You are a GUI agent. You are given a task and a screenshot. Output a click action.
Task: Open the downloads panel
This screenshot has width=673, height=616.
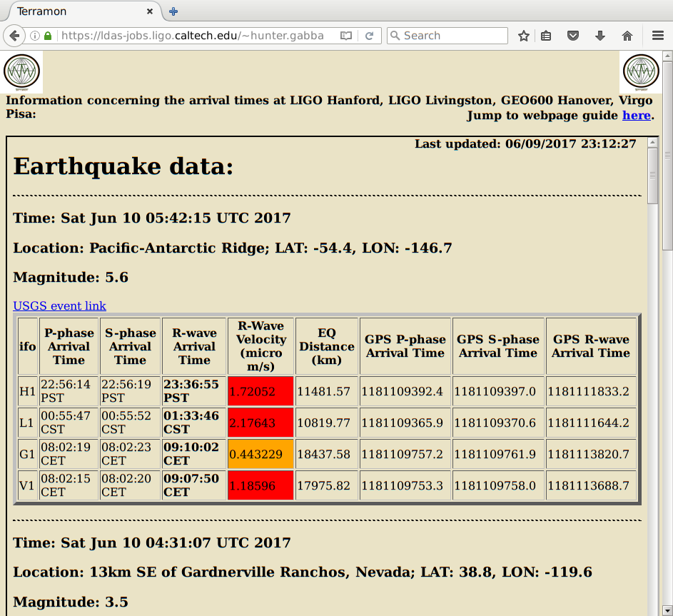[x=600, y=36]
